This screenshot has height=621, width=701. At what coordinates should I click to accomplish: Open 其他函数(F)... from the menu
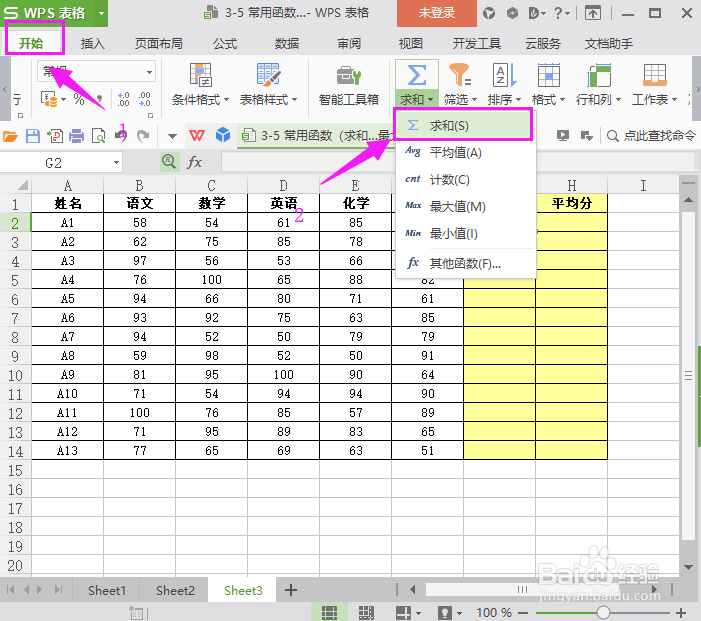(x=466, y=263)
